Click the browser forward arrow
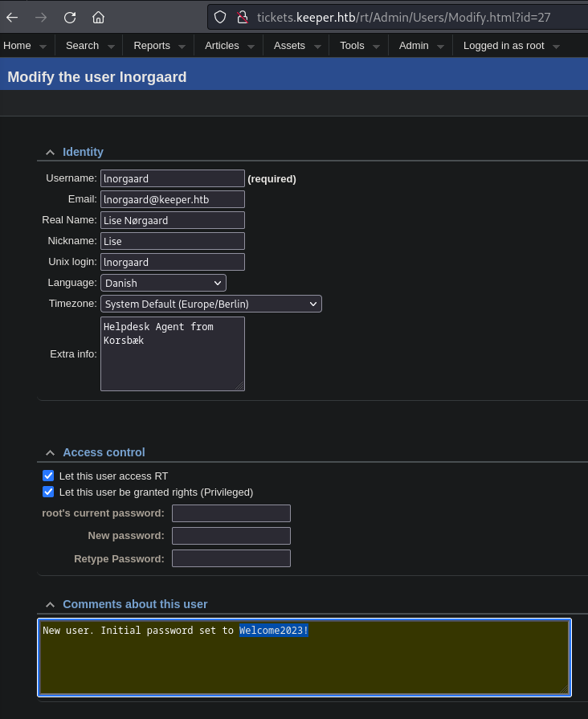The image size is (588, 719). pos(41,17)
